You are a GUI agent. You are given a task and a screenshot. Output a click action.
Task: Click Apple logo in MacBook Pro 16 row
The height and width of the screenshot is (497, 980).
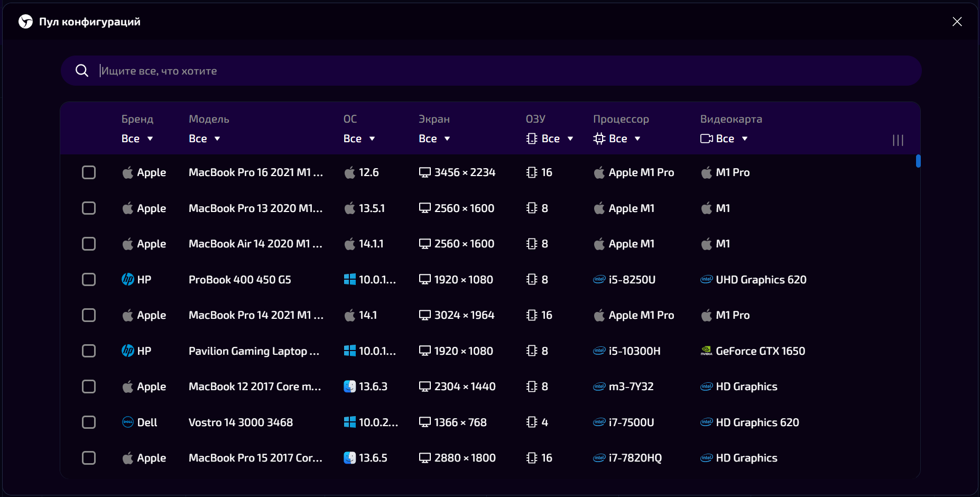[128, 172]
